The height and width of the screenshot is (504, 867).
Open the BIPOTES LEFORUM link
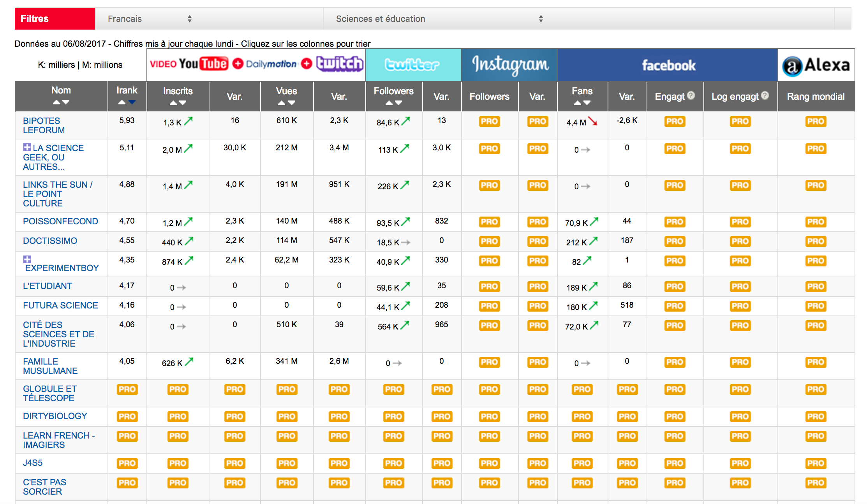[44, 125]
